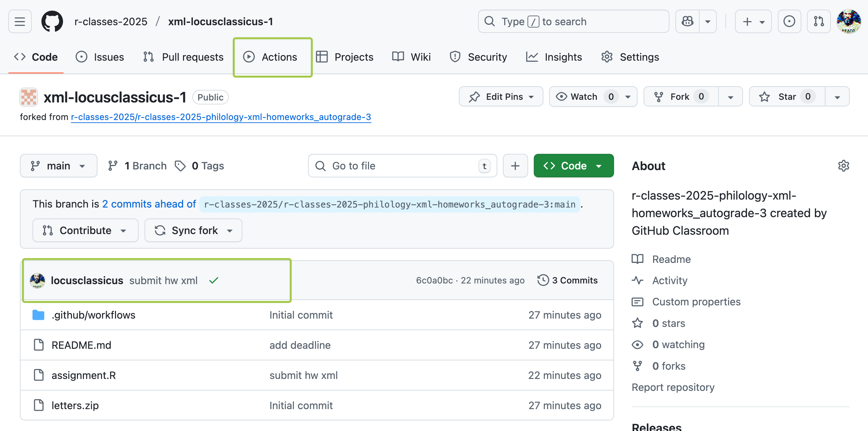Star this repository

(787, 97)
